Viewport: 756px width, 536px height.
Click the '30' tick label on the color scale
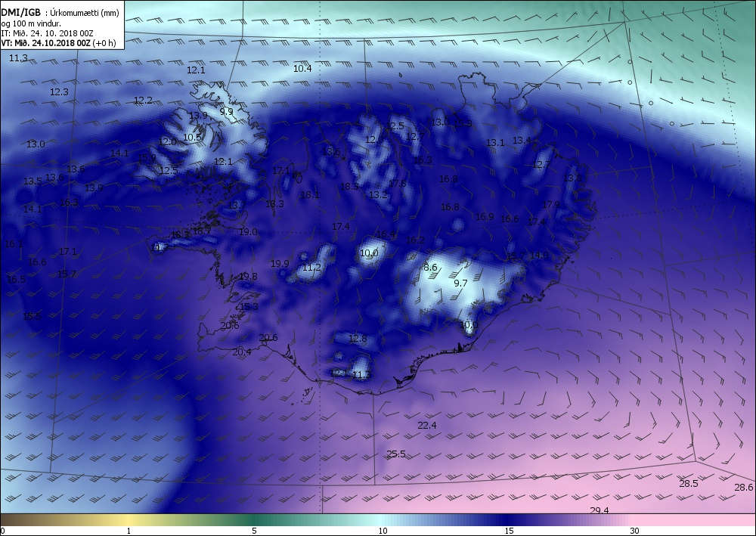point(634,531)
